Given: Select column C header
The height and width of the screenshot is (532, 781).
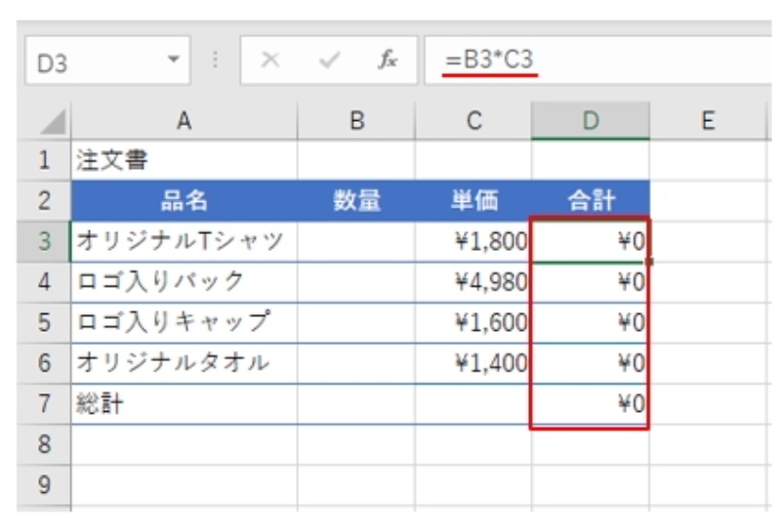Looking at the screenshot, I should point(473,120).
